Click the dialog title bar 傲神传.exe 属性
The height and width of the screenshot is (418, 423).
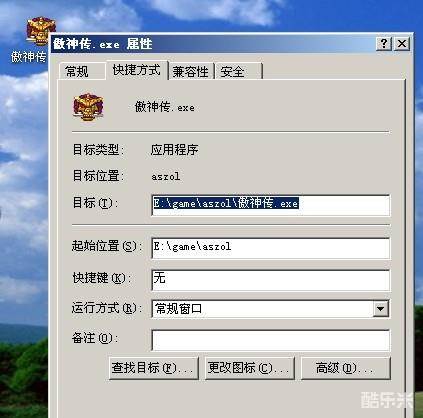pyautogui.click(x=213, y=44)
